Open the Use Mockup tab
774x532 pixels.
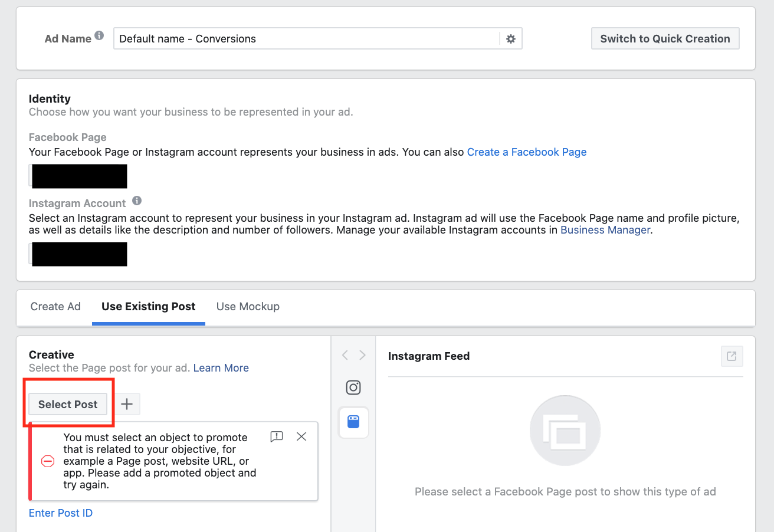[248, 307]
